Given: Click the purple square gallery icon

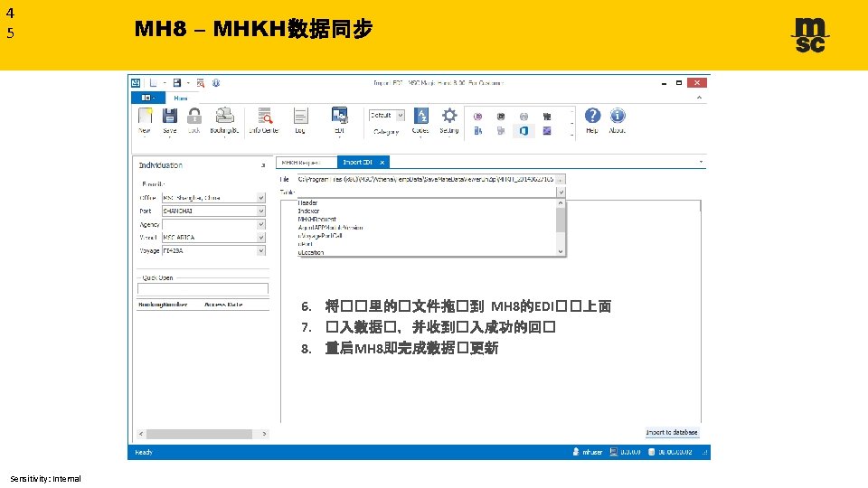Looking at the screenshot, I should tap(547, 130).
